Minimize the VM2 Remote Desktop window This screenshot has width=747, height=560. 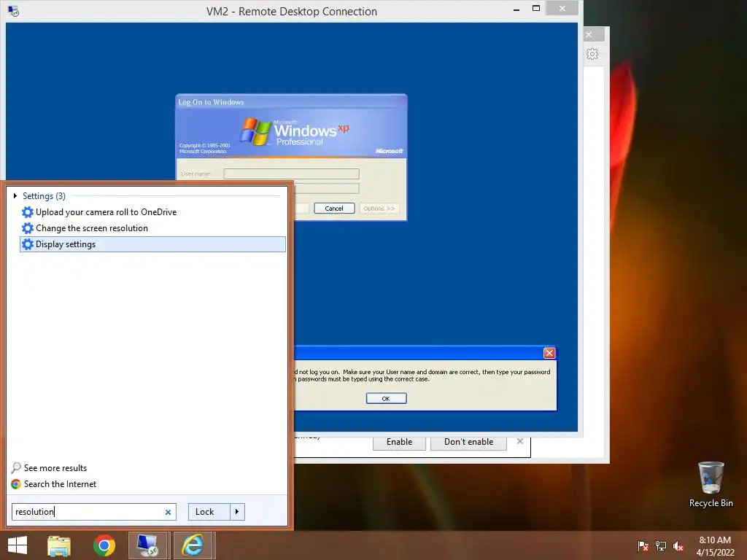coord(516,9)
